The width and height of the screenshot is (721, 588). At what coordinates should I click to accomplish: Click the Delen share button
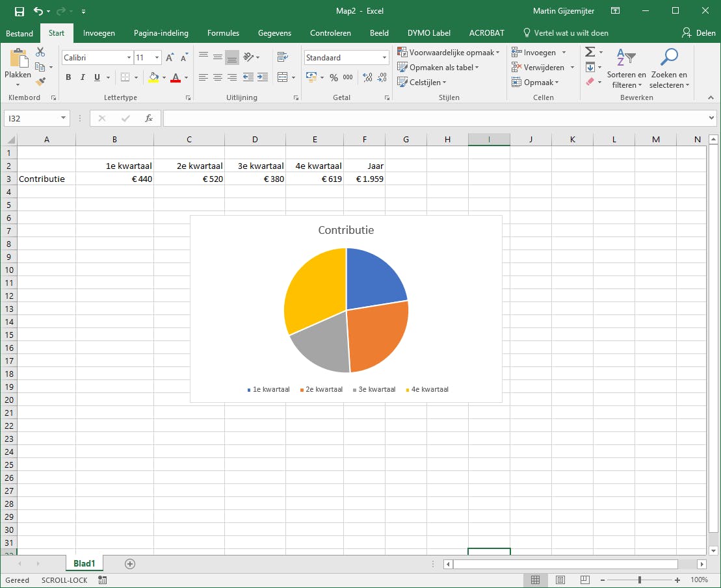698,33
